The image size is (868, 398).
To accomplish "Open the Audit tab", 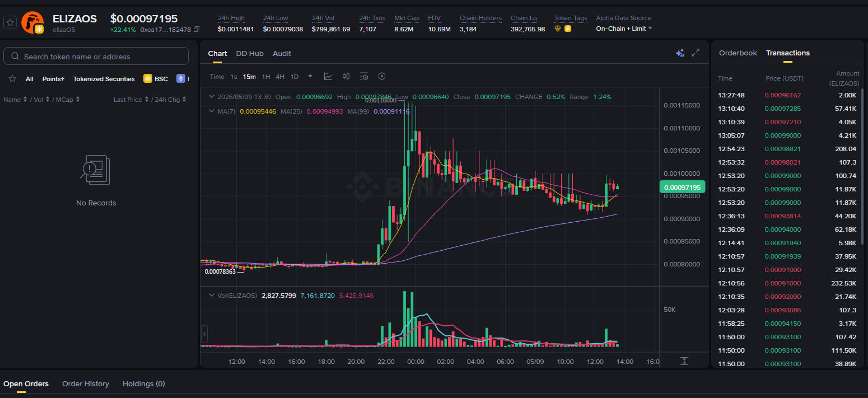I will (282, 53).
